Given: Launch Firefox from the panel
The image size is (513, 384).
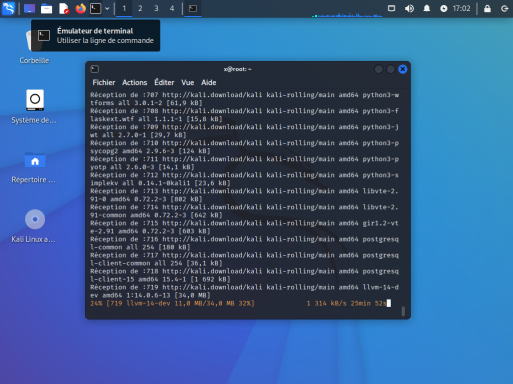Looking at the screenshot, I should point(80,8).
